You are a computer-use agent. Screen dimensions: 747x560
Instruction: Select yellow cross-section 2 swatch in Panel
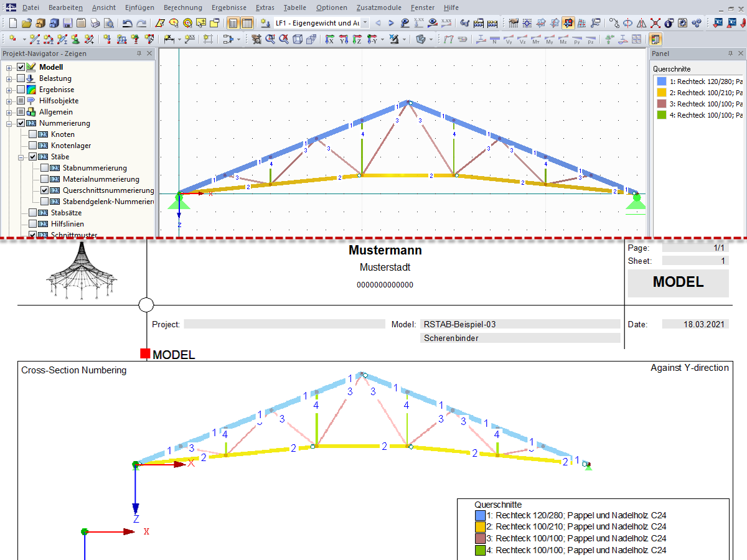661,93
